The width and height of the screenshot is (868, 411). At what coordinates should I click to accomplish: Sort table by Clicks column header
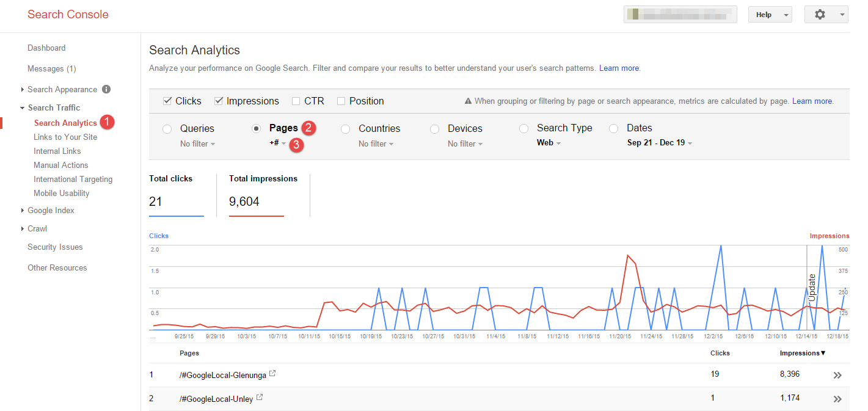click(x=720, y=353)
